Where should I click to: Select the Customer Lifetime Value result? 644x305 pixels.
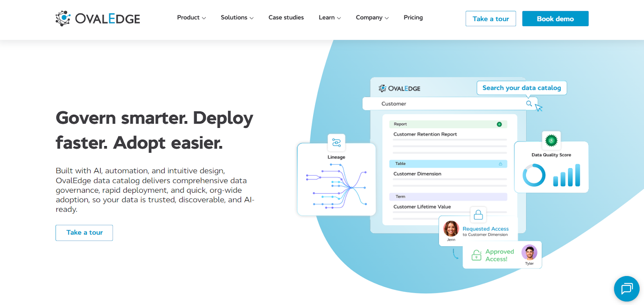pyautogui.click(x=422, y=207)
